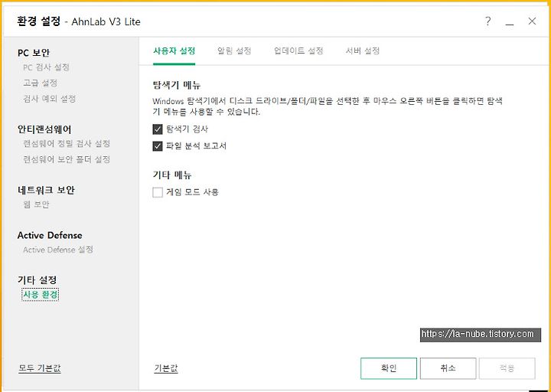Viewport: 551px width, 392px height.
Task: Open Active Defense 설정 item
Action: click(58, 250)
